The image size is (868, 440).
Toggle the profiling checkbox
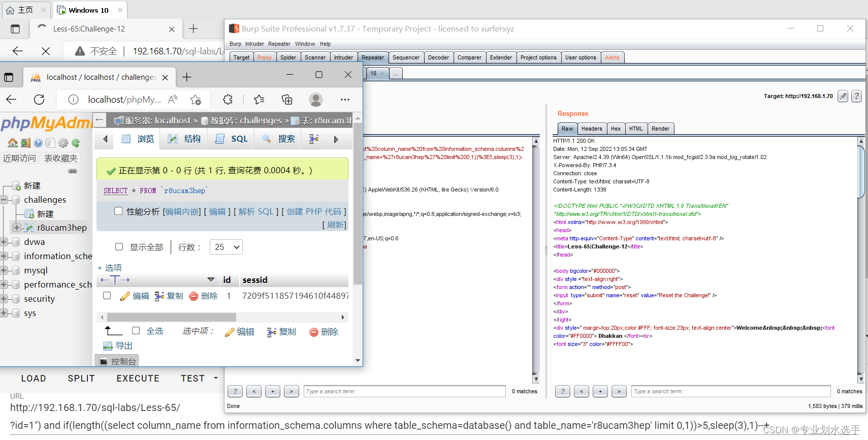118,211
